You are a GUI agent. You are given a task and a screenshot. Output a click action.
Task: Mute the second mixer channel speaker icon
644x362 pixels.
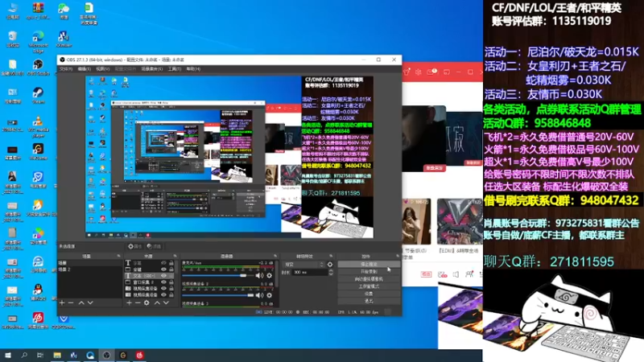[x=259, y=295]
